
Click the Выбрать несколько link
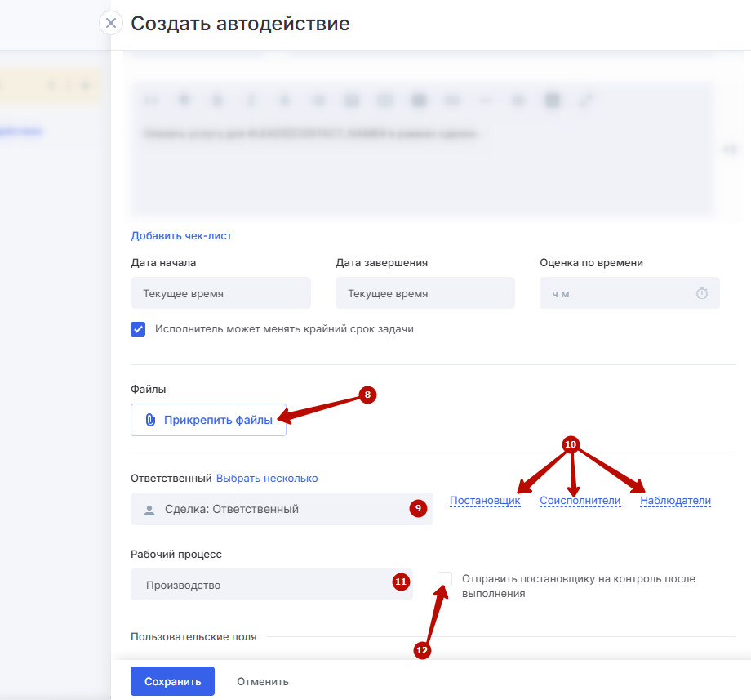click(267, 479)
